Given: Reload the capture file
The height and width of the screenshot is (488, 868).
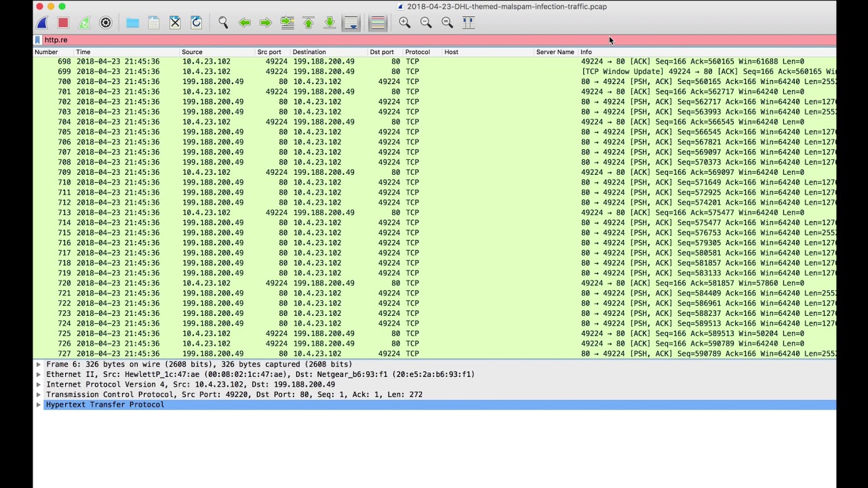Looking at the screenshot, I should [x=197, y=22].
